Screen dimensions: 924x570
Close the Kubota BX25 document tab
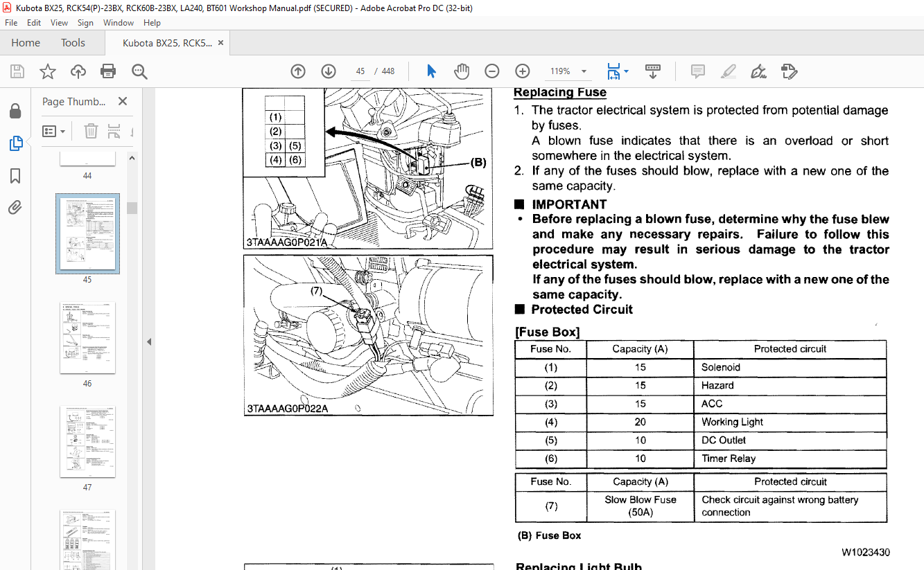tap(221, 43)
